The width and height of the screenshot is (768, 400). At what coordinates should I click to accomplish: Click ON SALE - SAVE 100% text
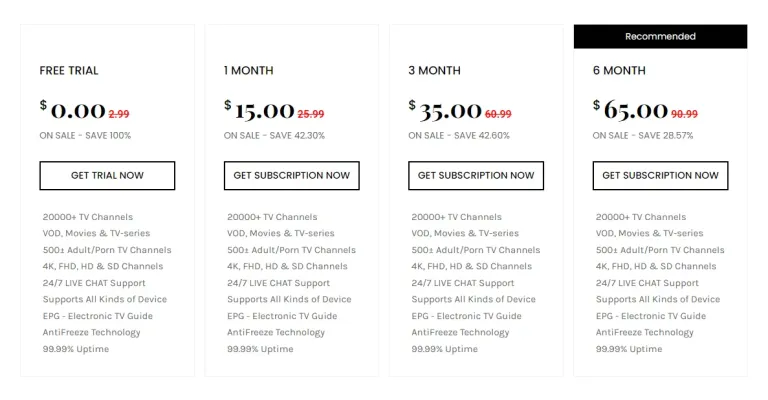[x=85, y=136]
